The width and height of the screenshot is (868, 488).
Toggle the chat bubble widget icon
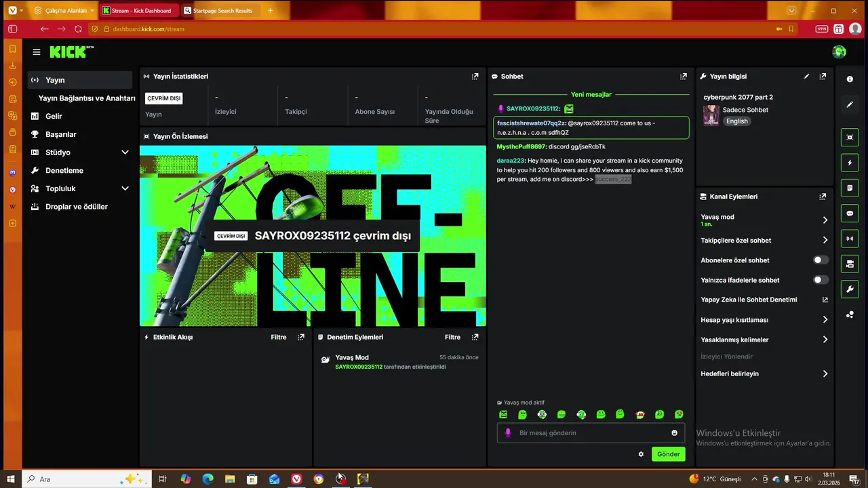(x=850, y=213)
